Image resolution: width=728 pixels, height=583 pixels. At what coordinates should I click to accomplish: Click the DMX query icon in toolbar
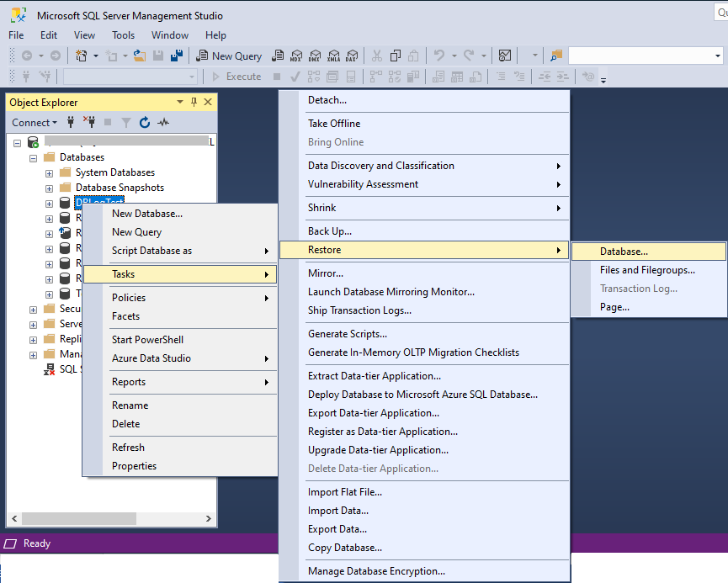click(x=314, y=56)
